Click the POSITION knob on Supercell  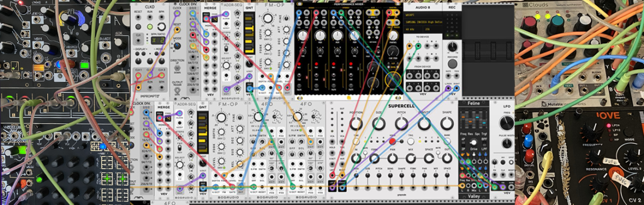356,123
